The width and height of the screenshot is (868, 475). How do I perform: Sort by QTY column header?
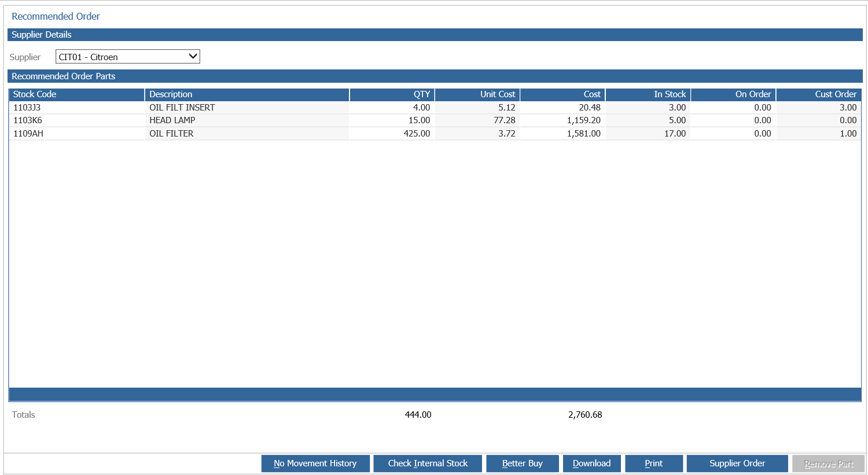[x=392, y=94]
